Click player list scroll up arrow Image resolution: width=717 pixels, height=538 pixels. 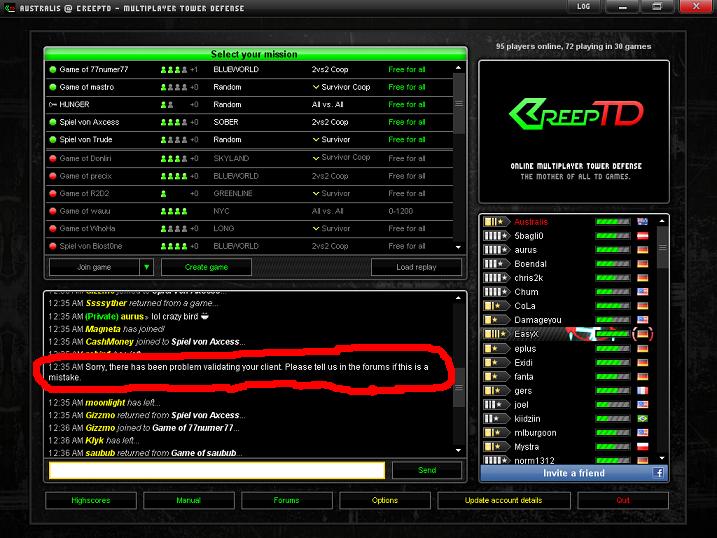[x=662, y=221]
